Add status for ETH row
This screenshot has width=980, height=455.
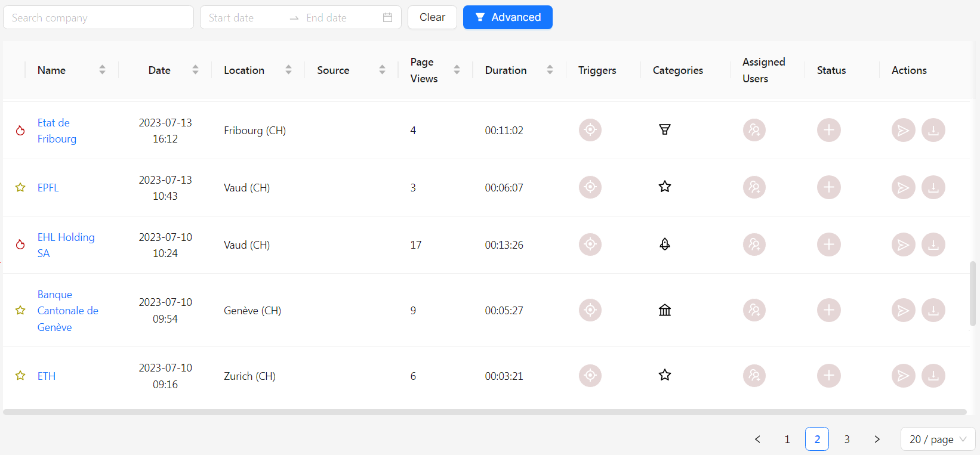pyautogui.click(x=829, y=376)
